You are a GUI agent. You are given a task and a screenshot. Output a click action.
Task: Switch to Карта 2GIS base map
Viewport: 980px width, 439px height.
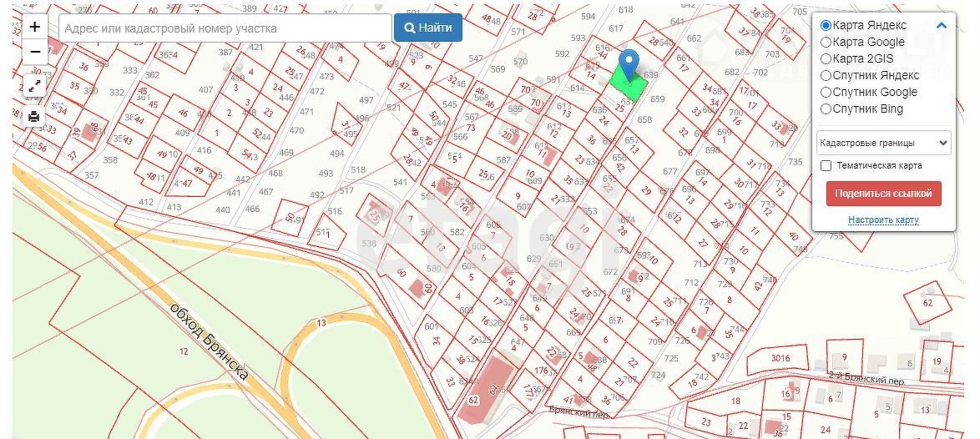pyautogui.click(x=826, y=58)
